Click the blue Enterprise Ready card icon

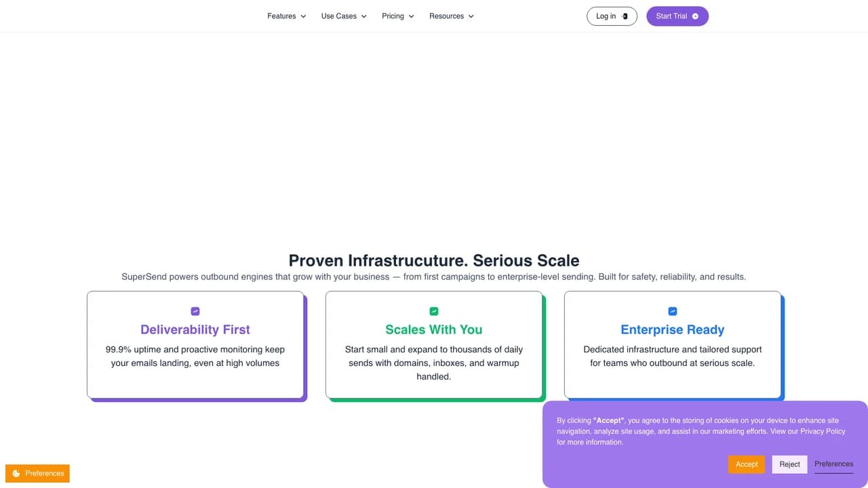click(x=673, y=311)
